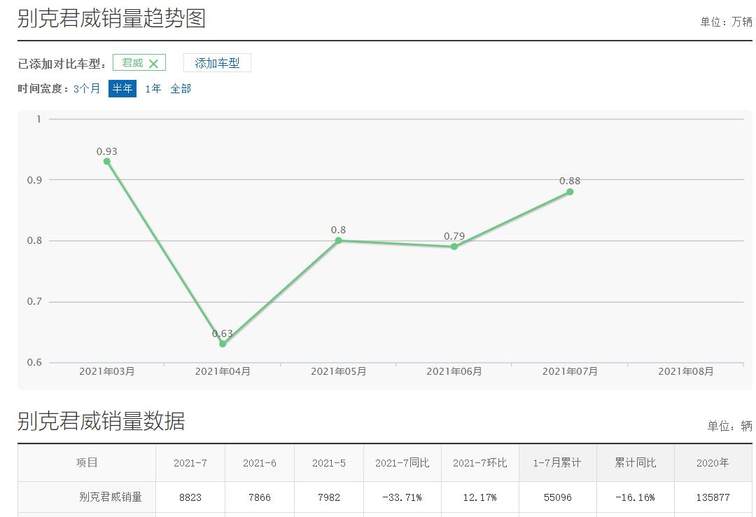Click the 2021-7 column header
This screenshot has width=756, height=517.
(190, 463)
